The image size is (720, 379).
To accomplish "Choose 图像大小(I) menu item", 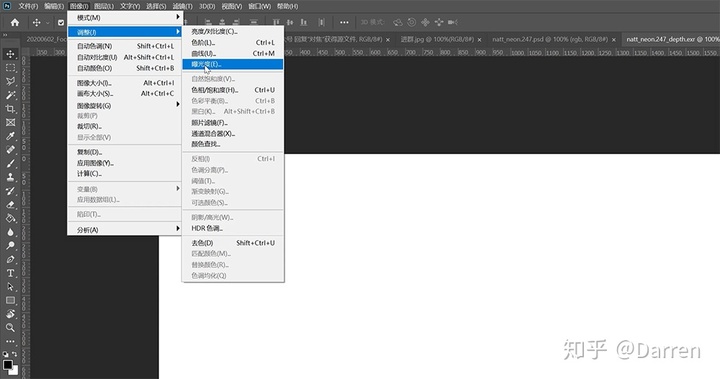I will (125, 83).
